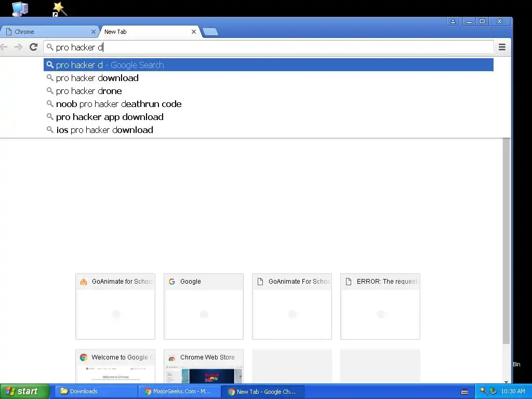Select New Tab - Google Chrome taskbar button
This screenshot has width=532, height=399.
pos(263,392)
